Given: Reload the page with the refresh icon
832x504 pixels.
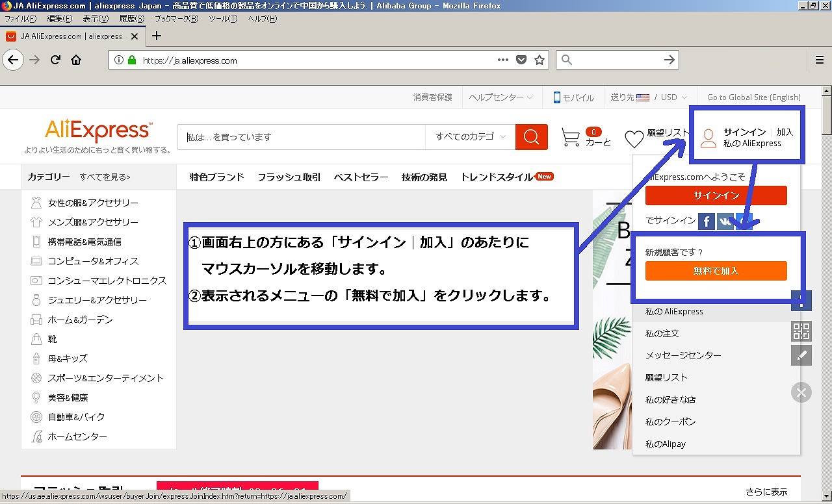Looking at the screenshot, I should (56, 60).
